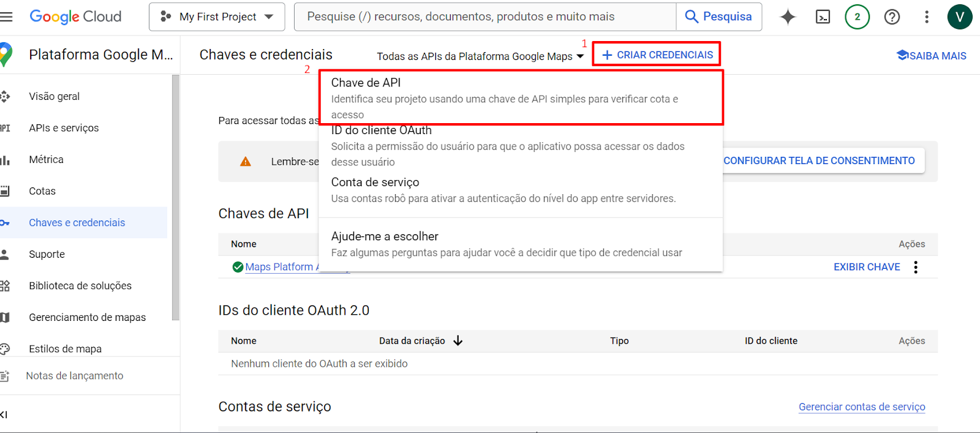Open the main navigation hamburger menu

tap(6, 17)
